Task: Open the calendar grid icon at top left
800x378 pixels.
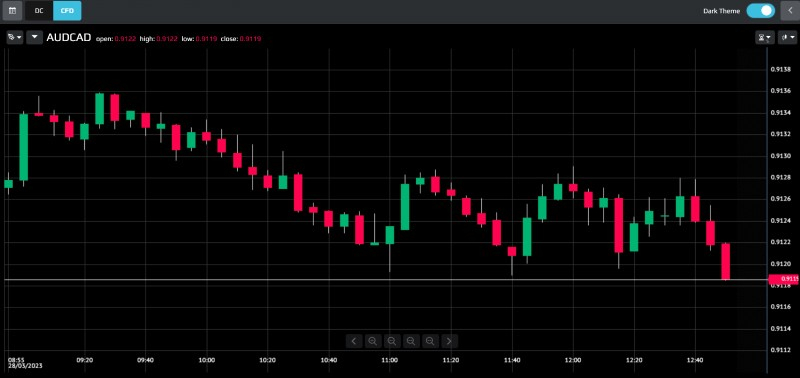Action: tap(12, 10)
